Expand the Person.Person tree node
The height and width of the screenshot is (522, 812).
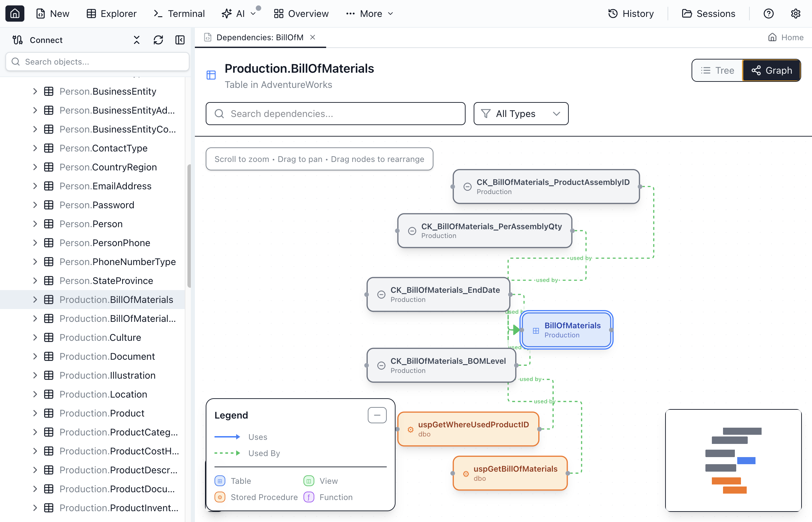(x=35, y=224)
